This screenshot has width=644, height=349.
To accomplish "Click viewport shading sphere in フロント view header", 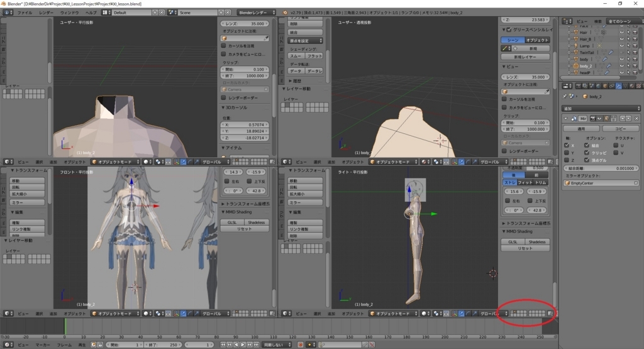I will (x=146, y=313).
